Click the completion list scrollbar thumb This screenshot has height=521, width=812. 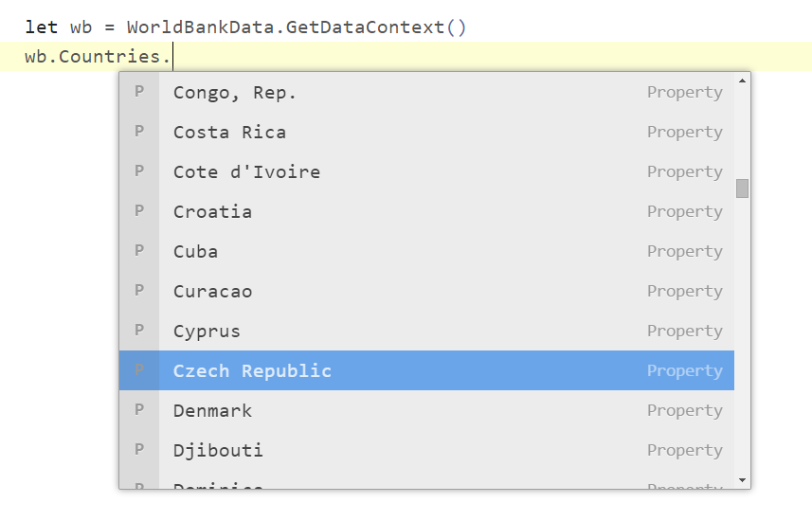pyautogui.click(x=742, y=189)
